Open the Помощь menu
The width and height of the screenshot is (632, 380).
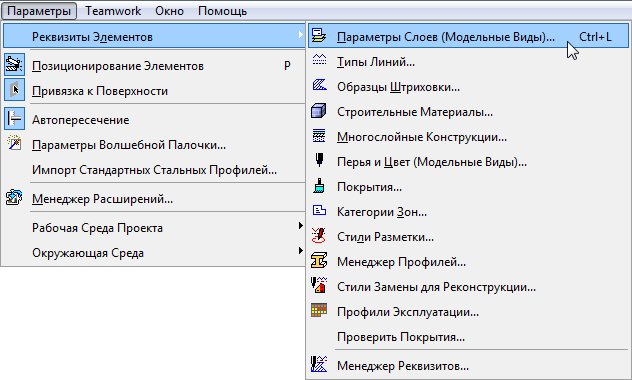point(222,11)
